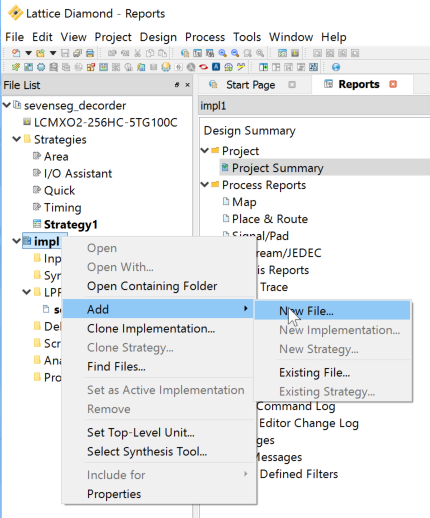This screenshot has height=518, width=430.
Task: Click the orange Power Calculator icon
Action: [x=166, y=67]
